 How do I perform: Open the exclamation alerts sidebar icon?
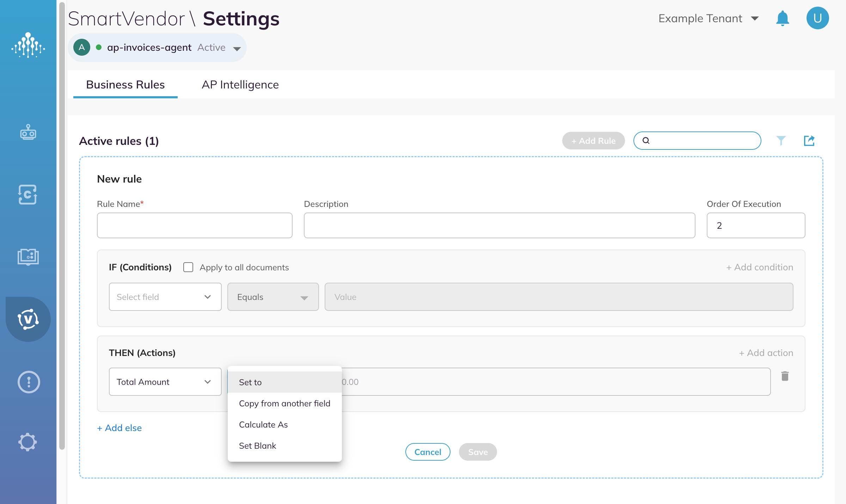pos(29,382)
